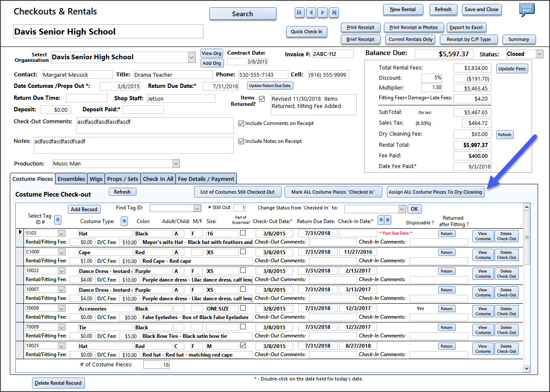Screen dimensions: 550x392
Task: Switch to the Ensembles tab
Action: 71,179
